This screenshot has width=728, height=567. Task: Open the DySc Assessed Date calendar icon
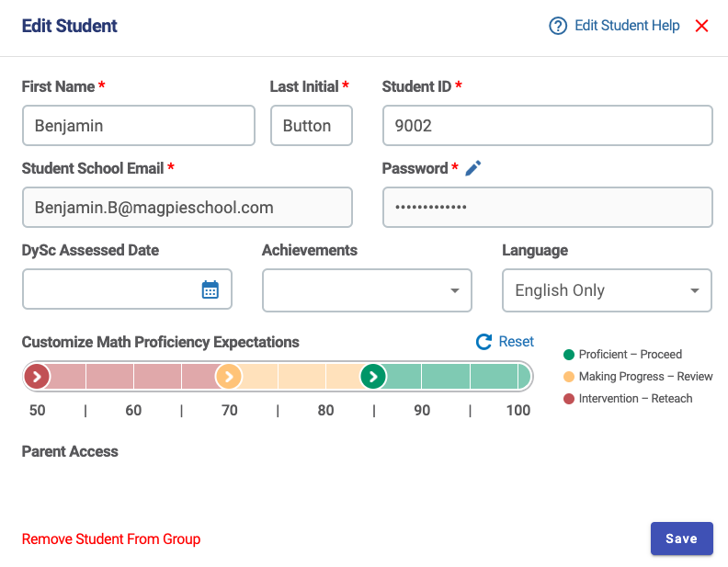click(210, 290)
